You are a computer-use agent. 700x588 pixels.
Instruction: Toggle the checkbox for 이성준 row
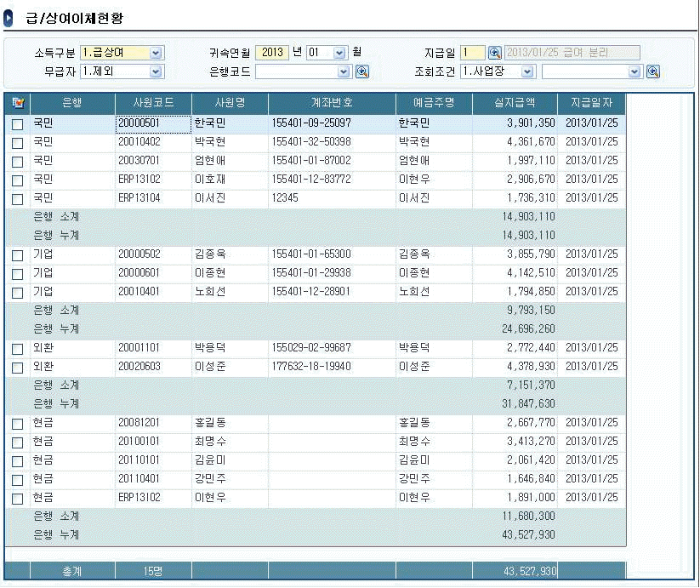(x=17, y=368)
